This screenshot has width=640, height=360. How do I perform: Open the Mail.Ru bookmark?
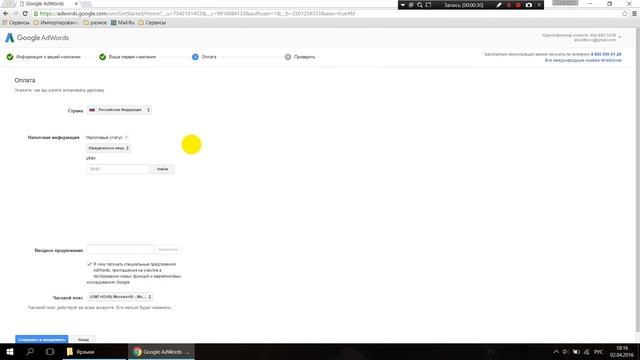pos(123,23)
